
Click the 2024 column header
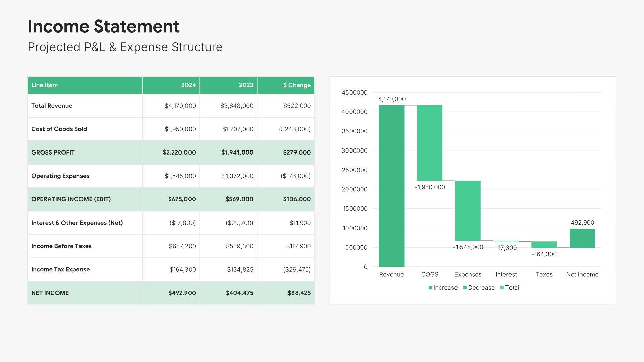(188, 85)
